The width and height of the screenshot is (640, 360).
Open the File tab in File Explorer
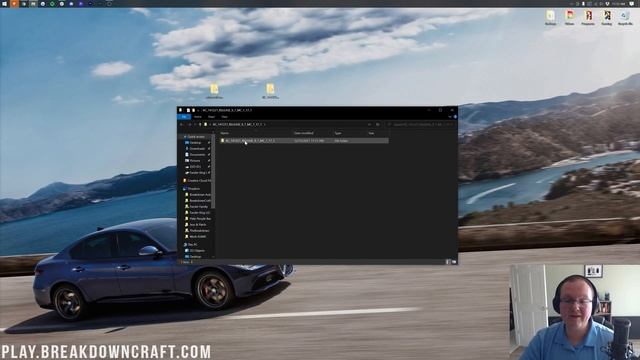pos(184,117)
